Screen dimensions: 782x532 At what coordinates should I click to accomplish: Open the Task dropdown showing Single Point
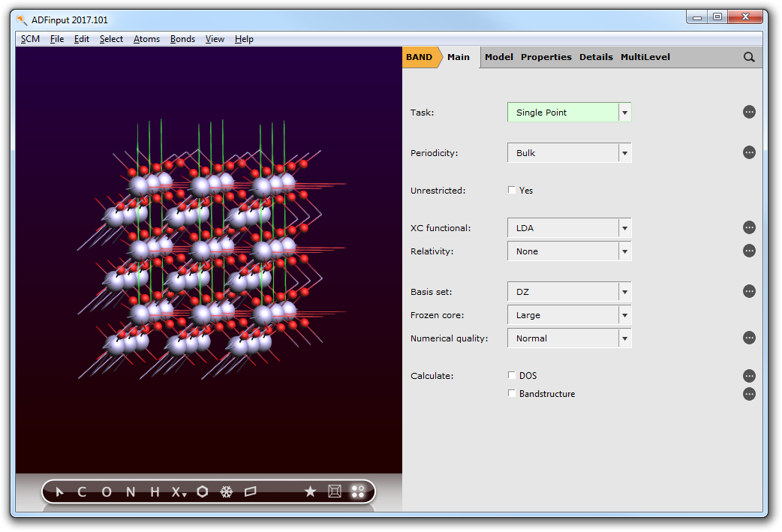(569, 113)
